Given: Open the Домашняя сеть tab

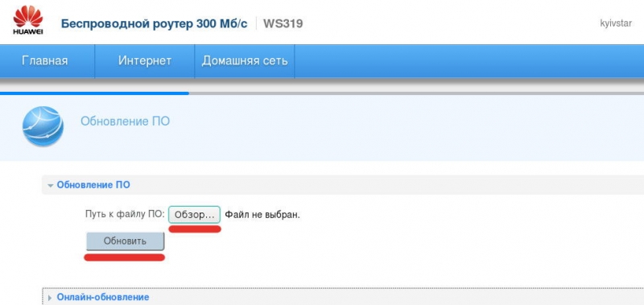Looking at the screenshot, I should (245, 60).
